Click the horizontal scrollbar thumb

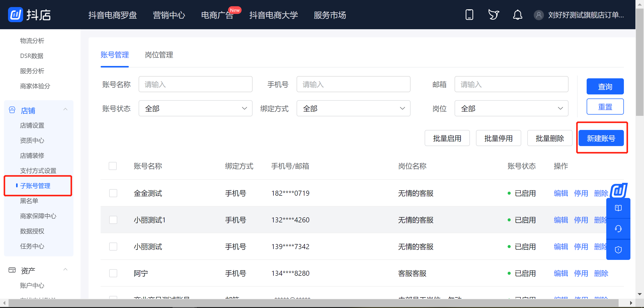point(313,303)
